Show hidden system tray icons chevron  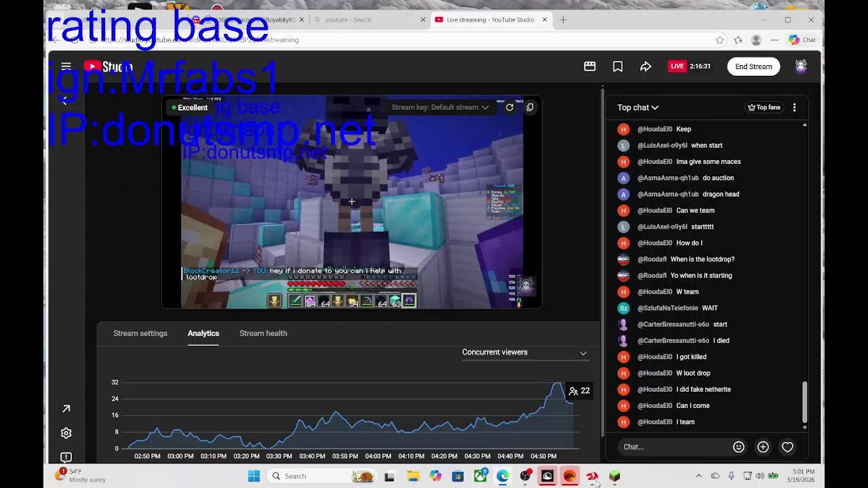point(698,476)
